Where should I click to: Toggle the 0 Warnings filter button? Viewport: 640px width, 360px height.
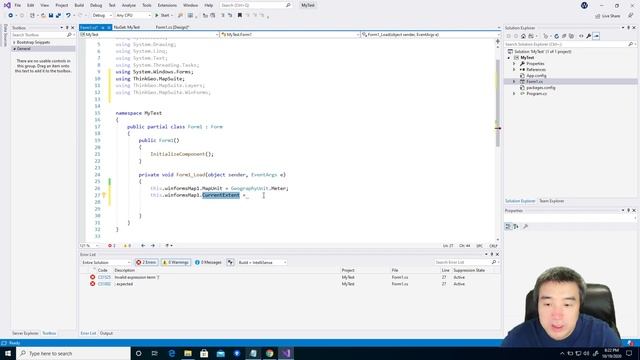click(176, 262)
